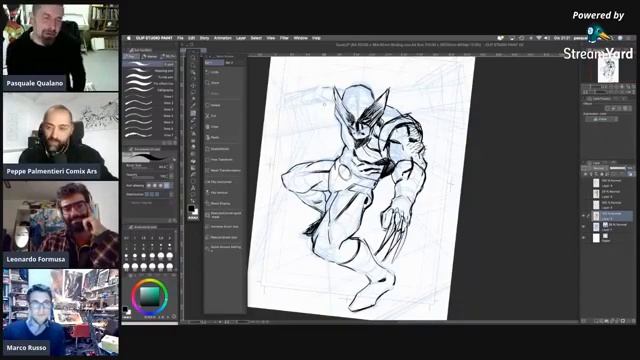Open the Story menu
The width and height of the screenshot is (640, 360).
point(204,38)
